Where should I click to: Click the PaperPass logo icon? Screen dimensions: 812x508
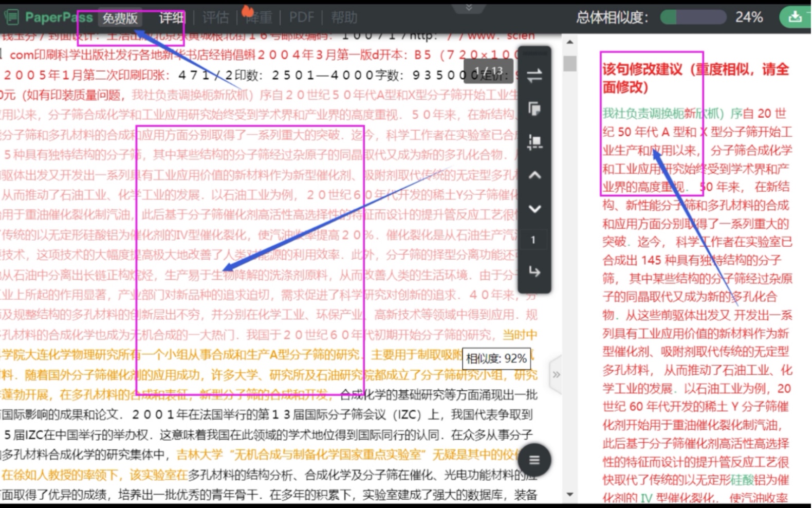pyautogui.click(x=11, y=17)
